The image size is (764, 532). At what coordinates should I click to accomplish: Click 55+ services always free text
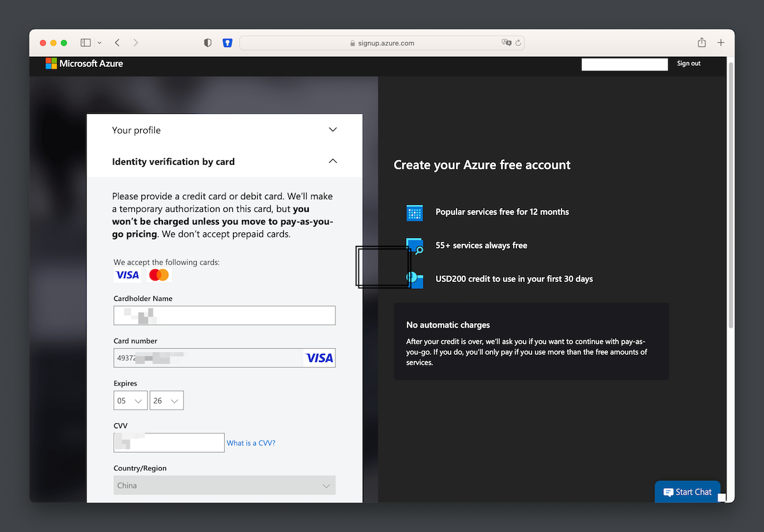pos(481,246)
